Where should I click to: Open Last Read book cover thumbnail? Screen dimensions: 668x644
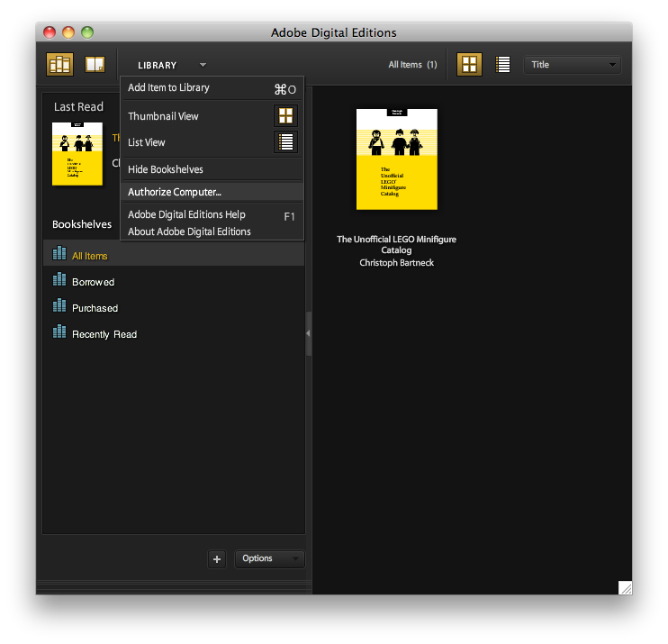pos(77,154)
